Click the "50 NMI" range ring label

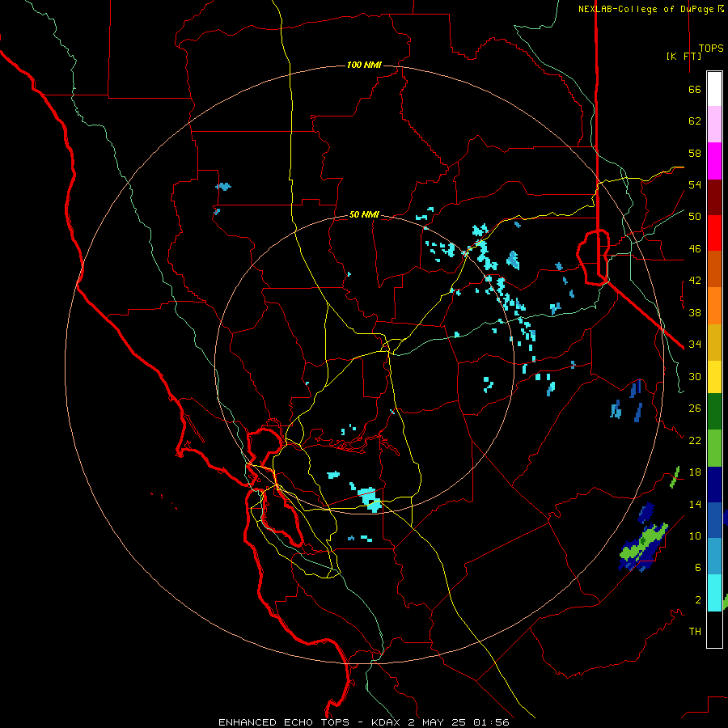[364, 214]
